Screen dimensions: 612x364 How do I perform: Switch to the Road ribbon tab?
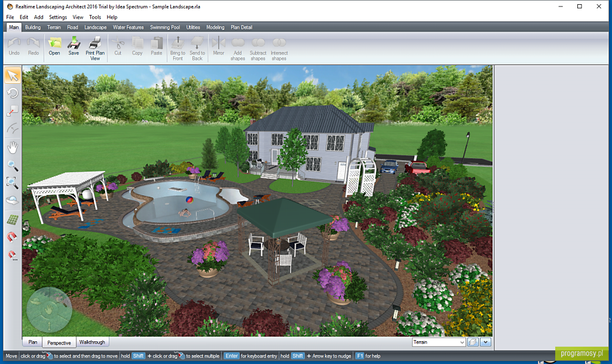pyautogui.click(x=72, y=27)
